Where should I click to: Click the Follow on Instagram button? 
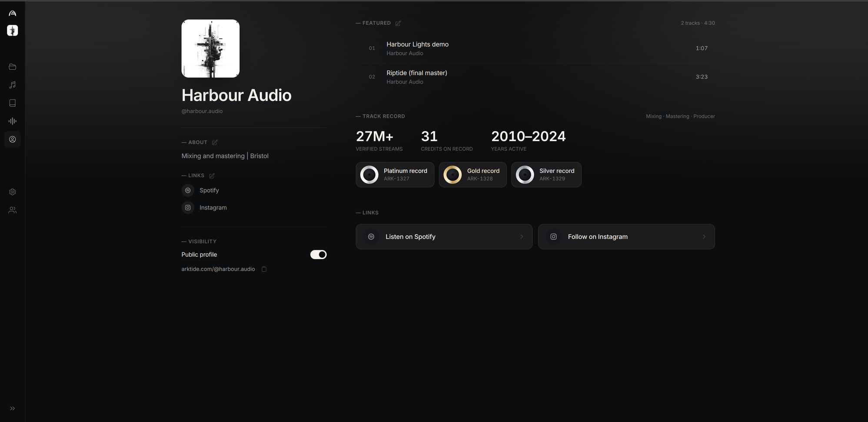point(627,237)
